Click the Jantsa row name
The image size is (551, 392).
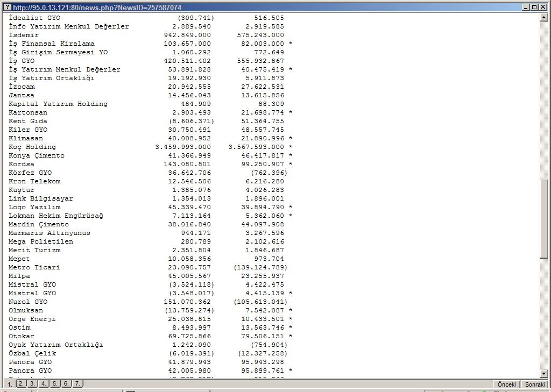pyautogui.click(x=22, y=95)
